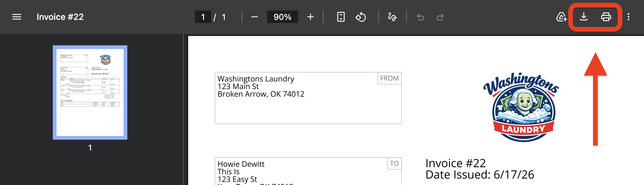Download the Invoice #22 PDF
The width and height of the screenshot is (644, 185).
click(584, 17)
